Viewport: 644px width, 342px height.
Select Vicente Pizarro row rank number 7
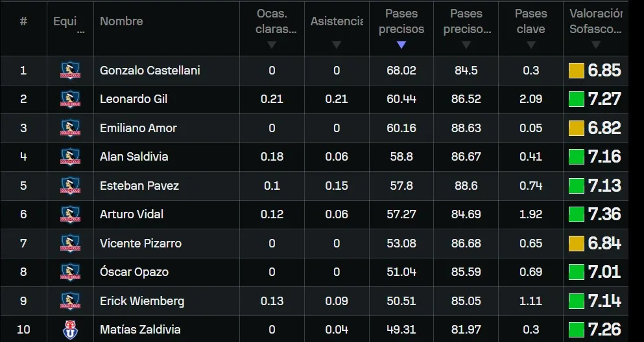[x=23, y=244]
